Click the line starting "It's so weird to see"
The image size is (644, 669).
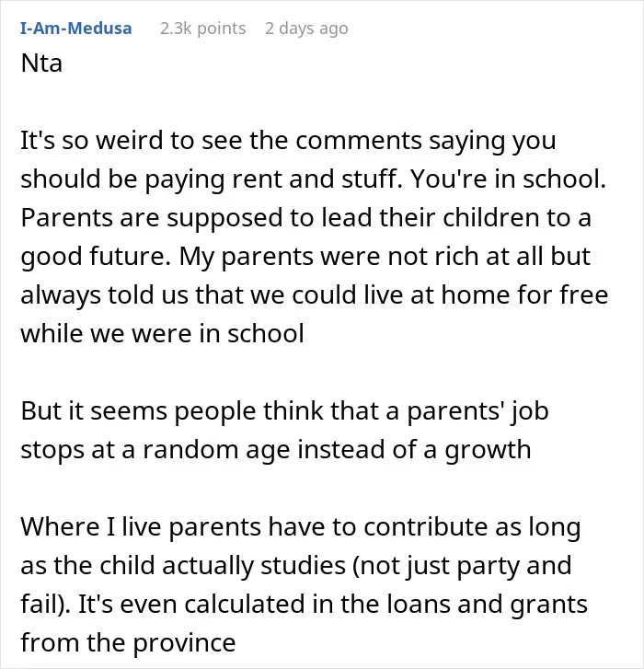[288, 141]
